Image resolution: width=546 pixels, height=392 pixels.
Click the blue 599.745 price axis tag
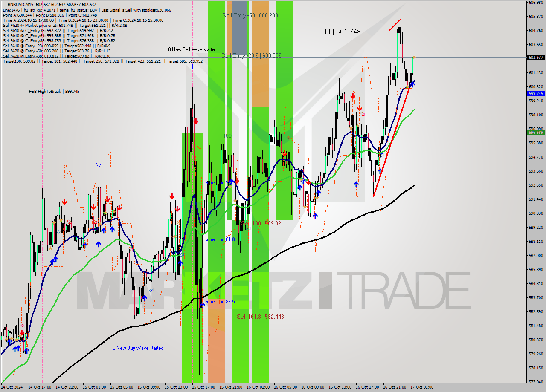[536, 93]
